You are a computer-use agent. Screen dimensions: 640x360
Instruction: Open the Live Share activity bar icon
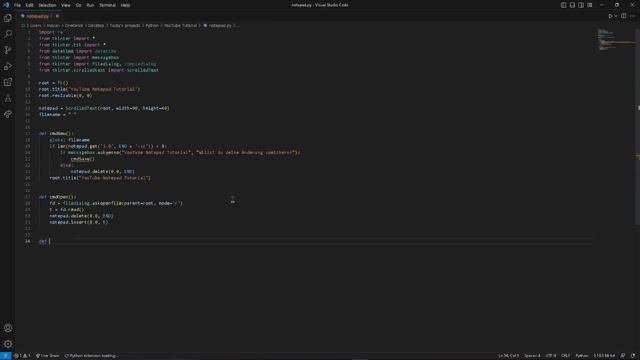coord(8,114)
